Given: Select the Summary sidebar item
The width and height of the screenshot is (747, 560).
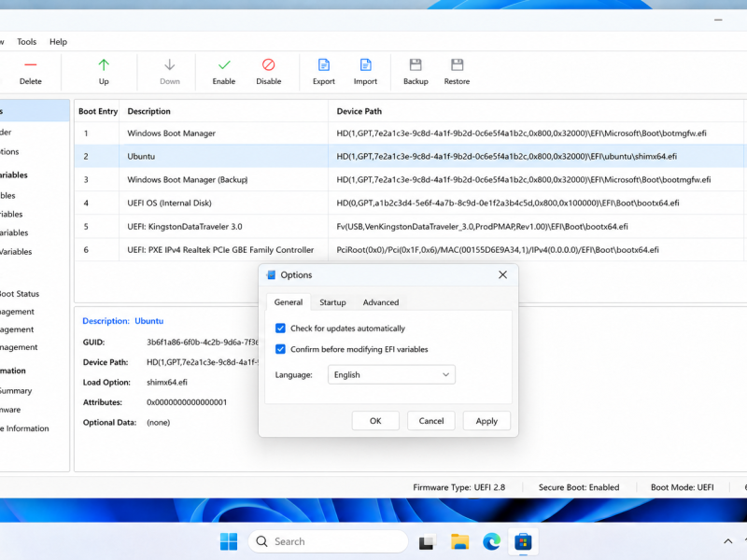Looking at the screenshot, I should point(16,390).
